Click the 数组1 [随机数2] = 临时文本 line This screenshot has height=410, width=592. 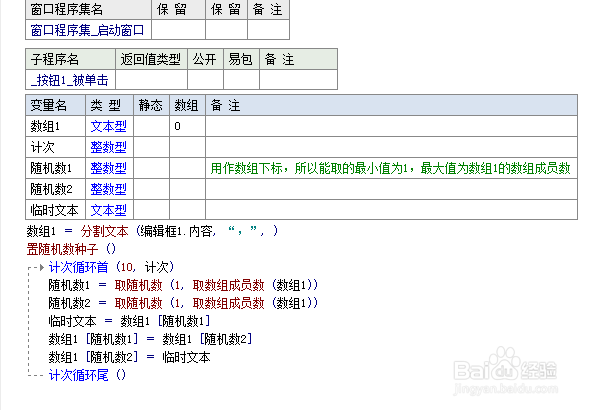point(129,357)
